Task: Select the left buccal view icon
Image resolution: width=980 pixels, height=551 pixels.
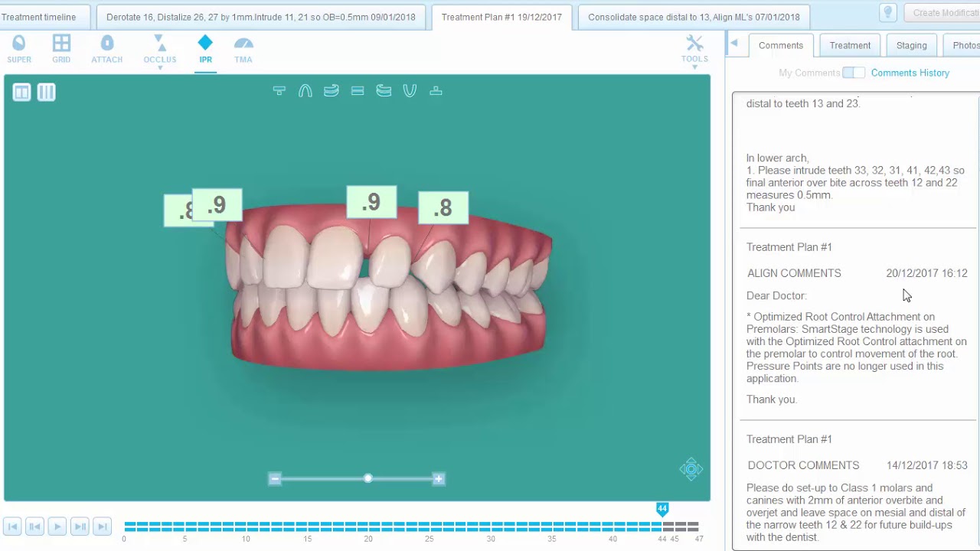Action: pos(384,91)
